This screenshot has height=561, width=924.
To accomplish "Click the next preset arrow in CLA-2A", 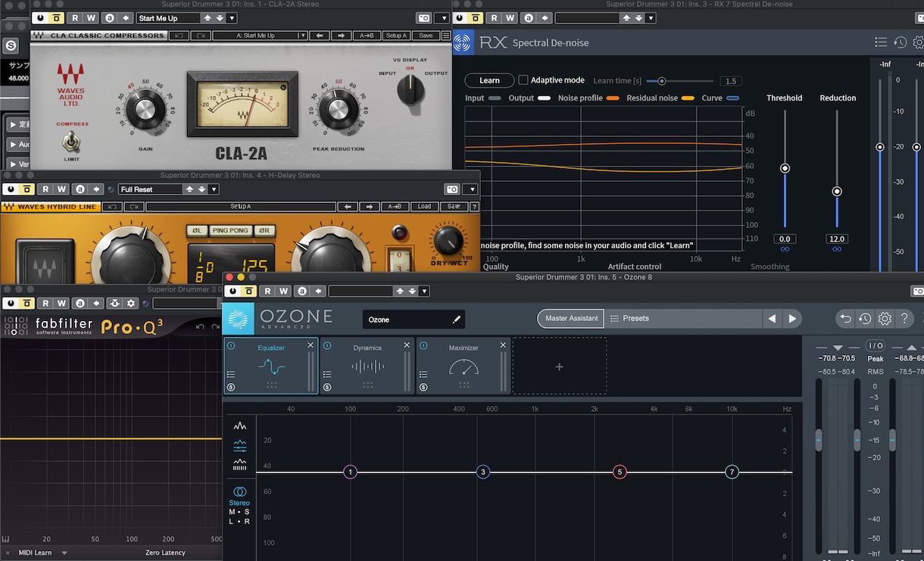I will pyautogui.click(x=341, y=36).
